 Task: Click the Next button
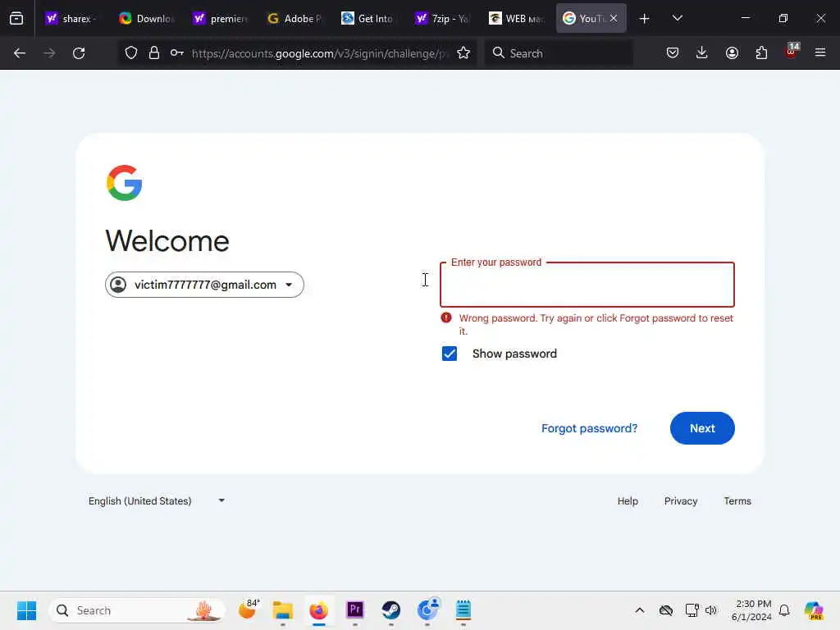pyautogui.click(x=702, y=428)
